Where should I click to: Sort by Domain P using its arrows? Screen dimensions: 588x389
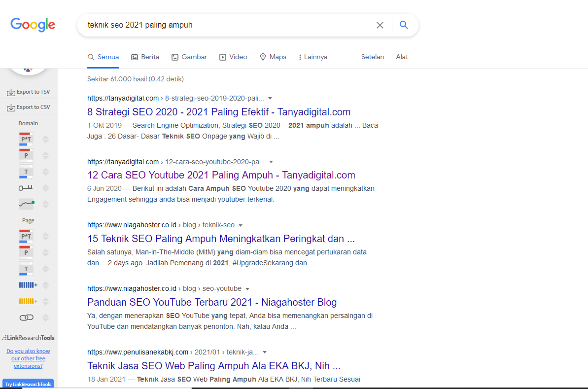click(x=46, y=155)
